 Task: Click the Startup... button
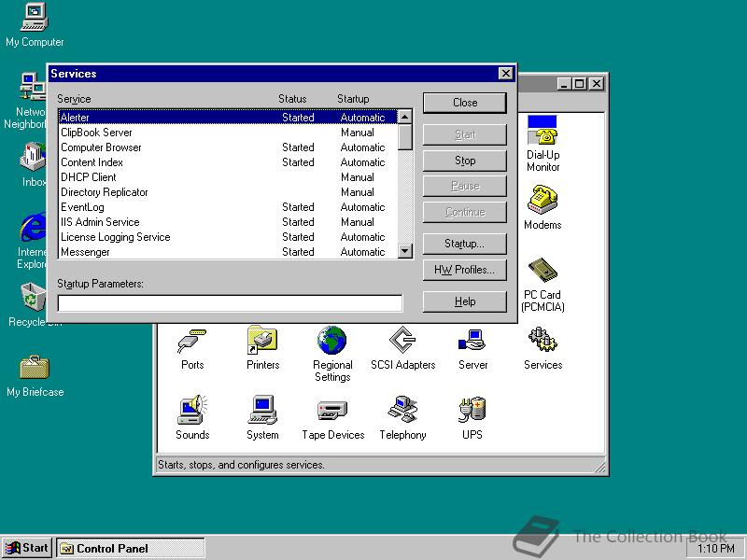click(x=465, y=244)
